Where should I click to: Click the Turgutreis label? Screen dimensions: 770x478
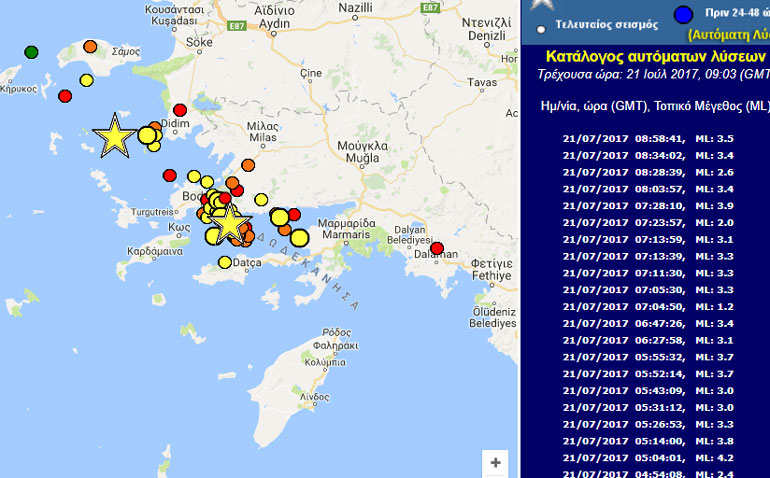point(152,212)
